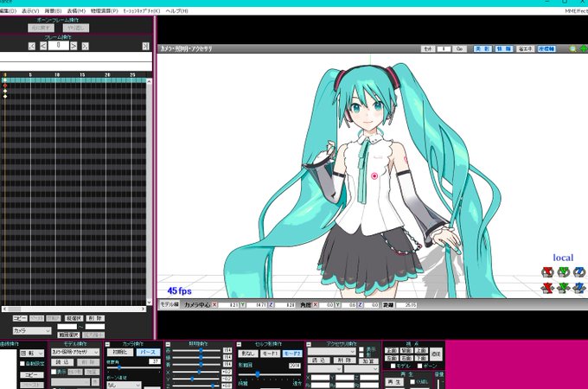Click the viewport magnifier zoom icon

coord(572,49)
